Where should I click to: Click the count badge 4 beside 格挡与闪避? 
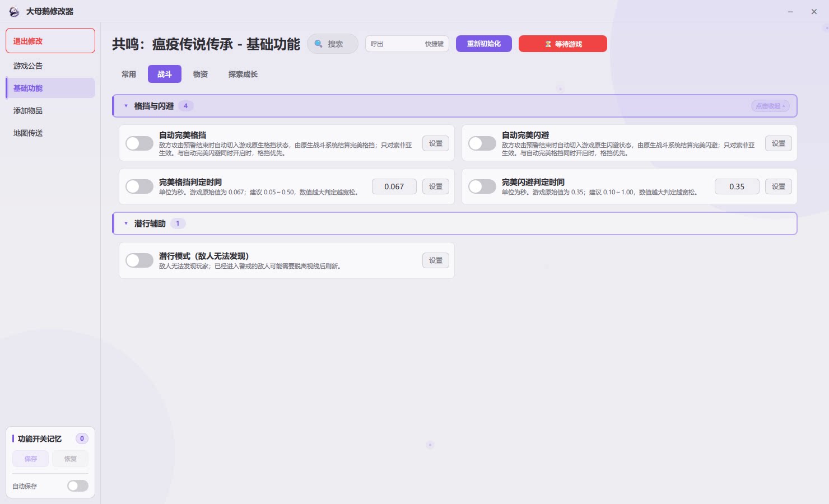pos(185,106)
